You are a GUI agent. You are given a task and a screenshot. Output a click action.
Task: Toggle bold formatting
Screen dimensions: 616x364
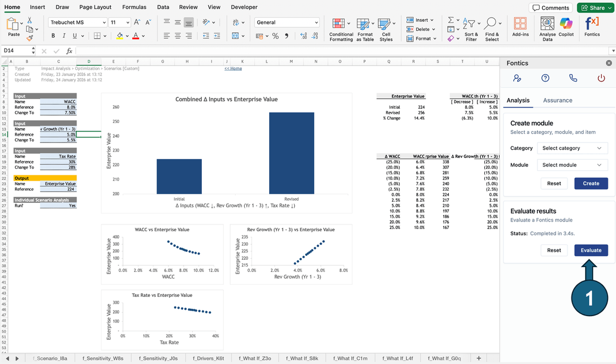[x=52, y=35]
